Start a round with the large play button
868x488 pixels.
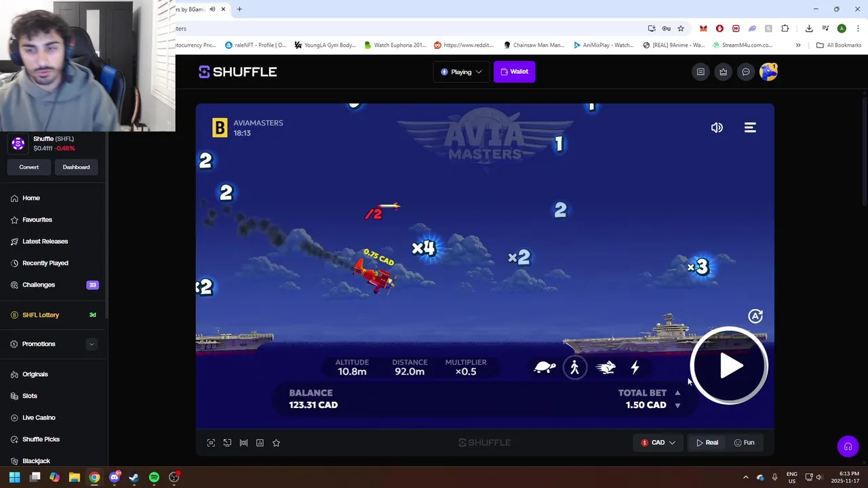(729, 366)
